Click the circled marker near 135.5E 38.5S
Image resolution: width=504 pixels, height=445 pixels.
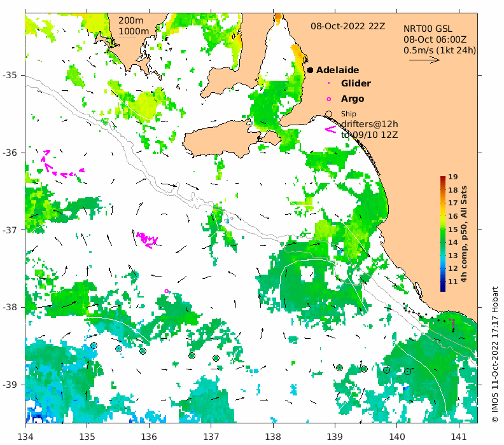118,348
